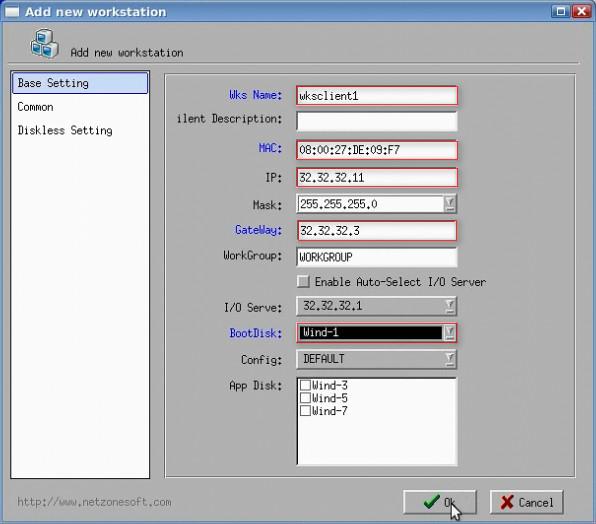Enable Auto-Select I/O Server checkbox
596x524 pixels.
tap(303, 282)
